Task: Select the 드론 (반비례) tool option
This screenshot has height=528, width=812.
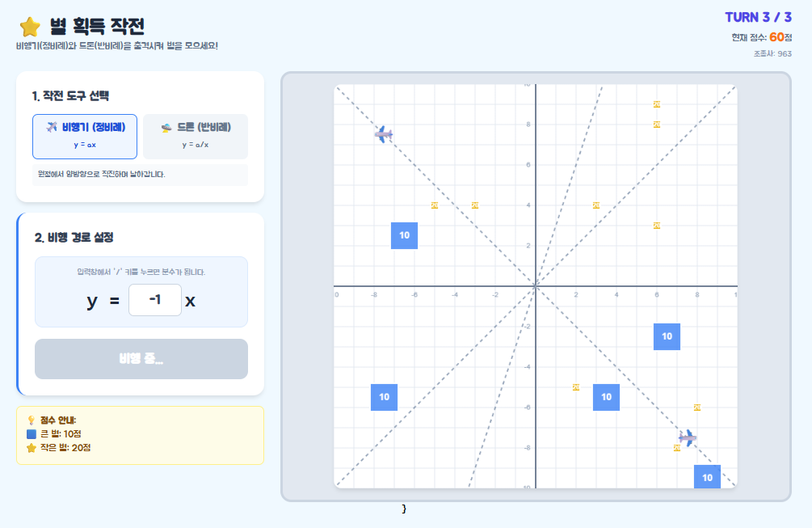Action: 196,137
